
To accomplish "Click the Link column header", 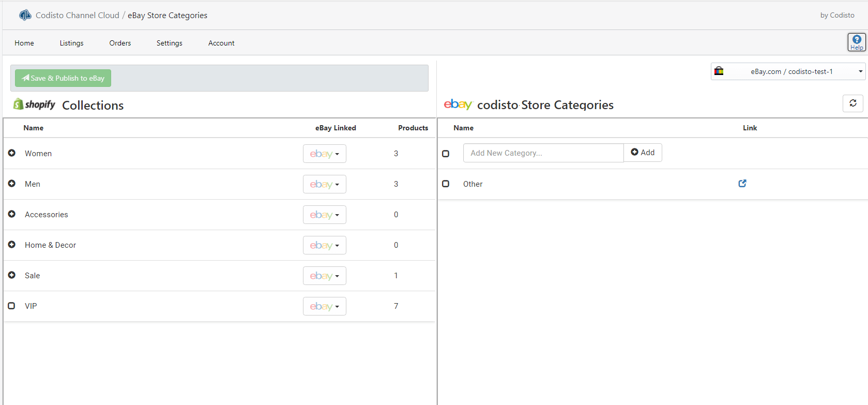I will (x=750, y=128).
